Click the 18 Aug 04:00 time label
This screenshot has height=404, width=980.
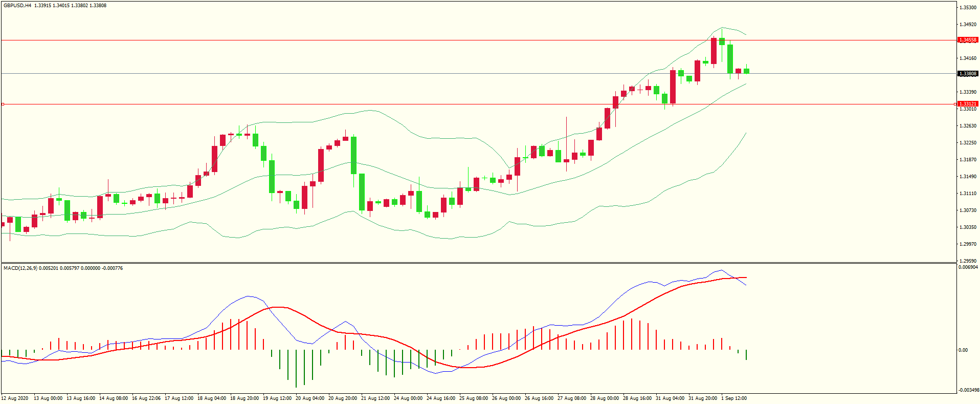pyautogui.click(x=212, y=398)
